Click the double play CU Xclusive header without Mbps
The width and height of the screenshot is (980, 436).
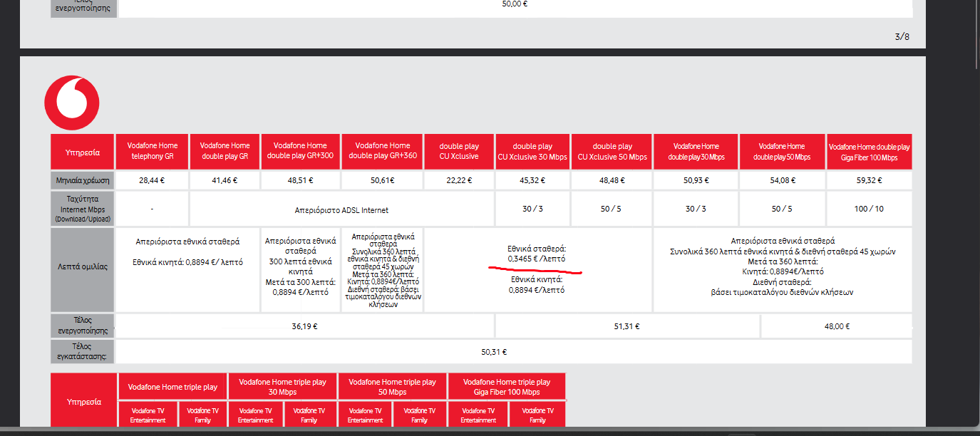click(459, 151)
